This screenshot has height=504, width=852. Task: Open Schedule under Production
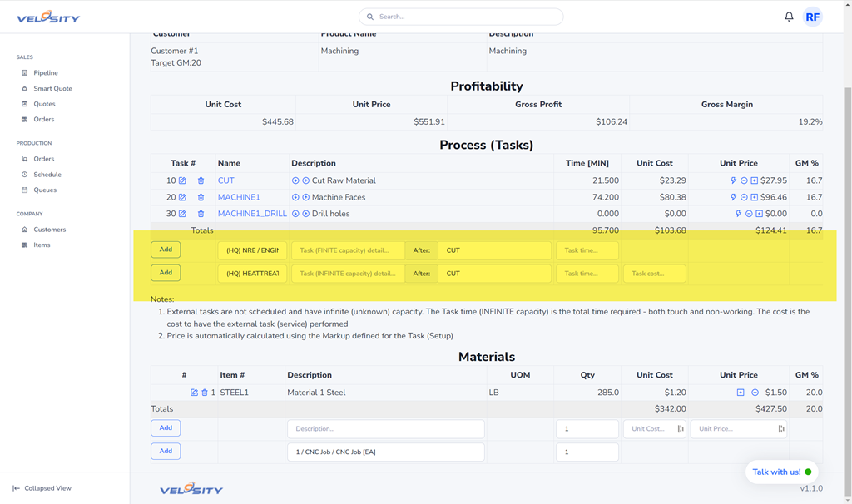47,175
